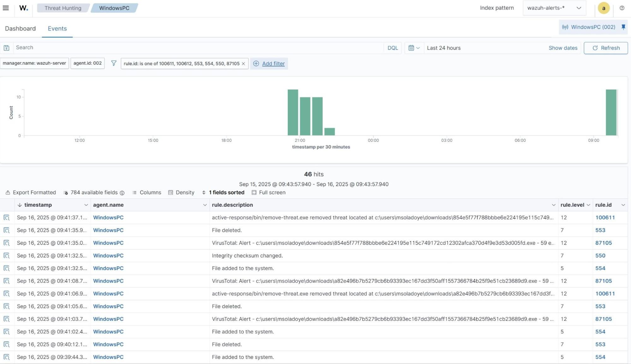This screenshot has width=631, height=364.
Task: Remove the rule.id filter via its X
Action: coord(243,64)
